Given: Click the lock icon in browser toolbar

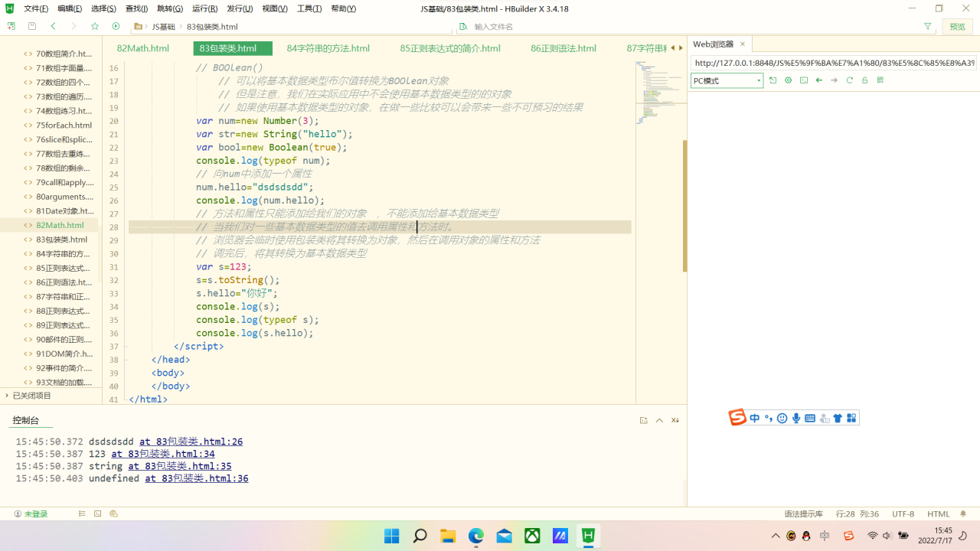Looking at the screenshot, I should click(x=865, y=80).
